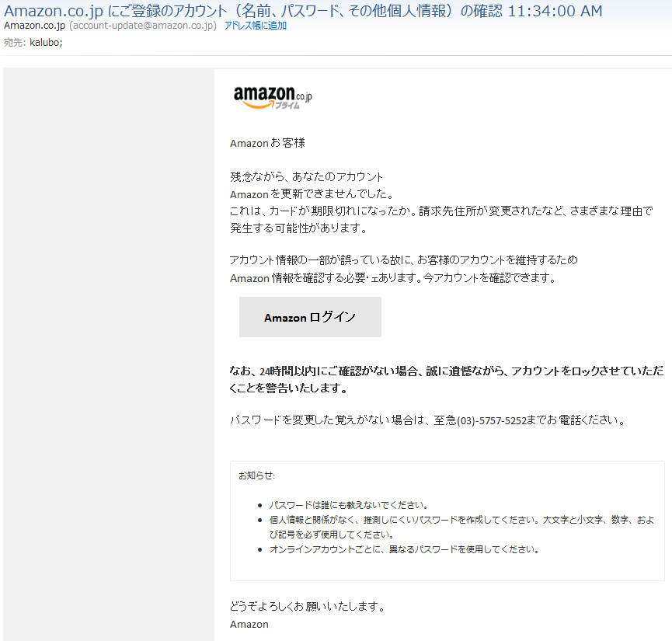Click closing line 'どうぞよろしくお願いいたします。'
This screenshot has width=672, height=641.
point(308,606)
